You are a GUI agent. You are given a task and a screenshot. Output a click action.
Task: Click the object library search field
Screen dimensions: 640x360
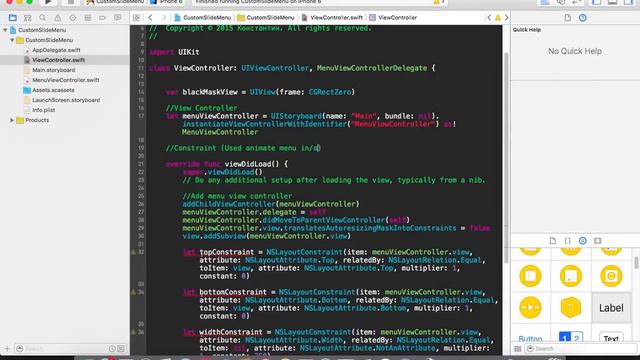[x=580, y=349]
